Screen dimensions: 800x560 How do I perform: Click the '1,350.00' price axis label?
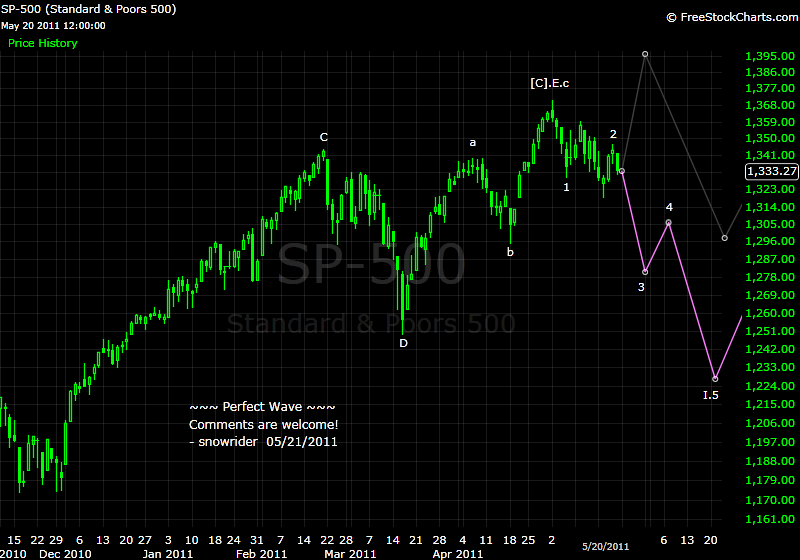(x=770, y=138)
